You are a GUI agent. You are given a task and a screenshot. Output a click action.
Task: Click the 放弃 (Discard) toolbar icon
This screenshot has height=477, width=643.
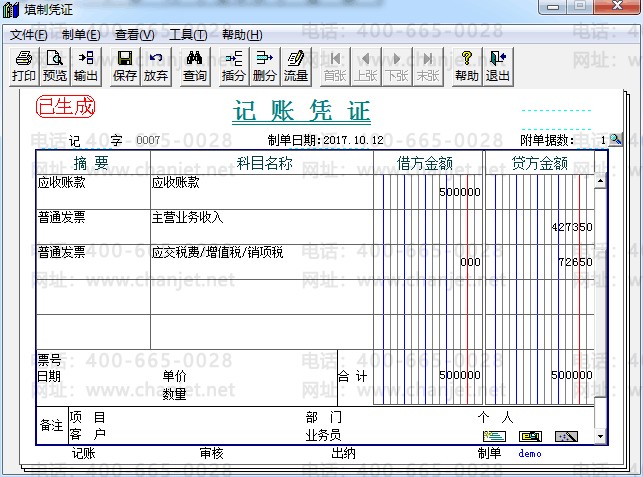tap(156, 66)
